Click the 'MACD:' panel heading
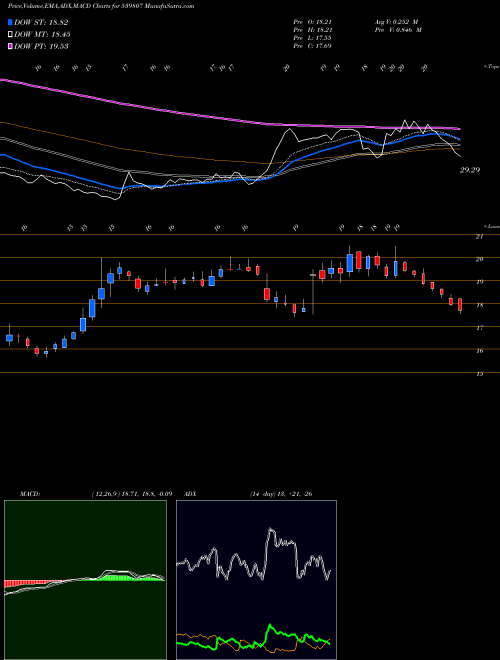This screenshot has width=500, height=660. (29, 494)
